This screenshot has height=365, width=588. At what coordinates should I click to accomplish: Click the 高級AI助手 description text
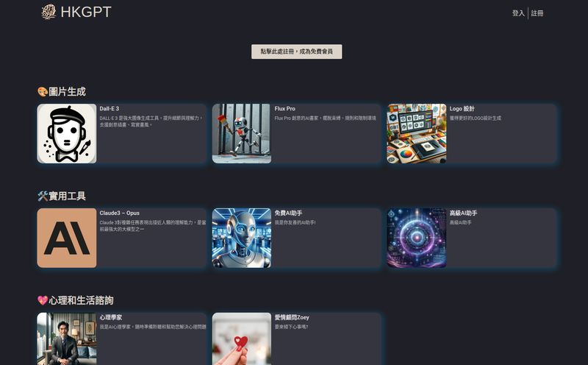(x=461, y=222)
